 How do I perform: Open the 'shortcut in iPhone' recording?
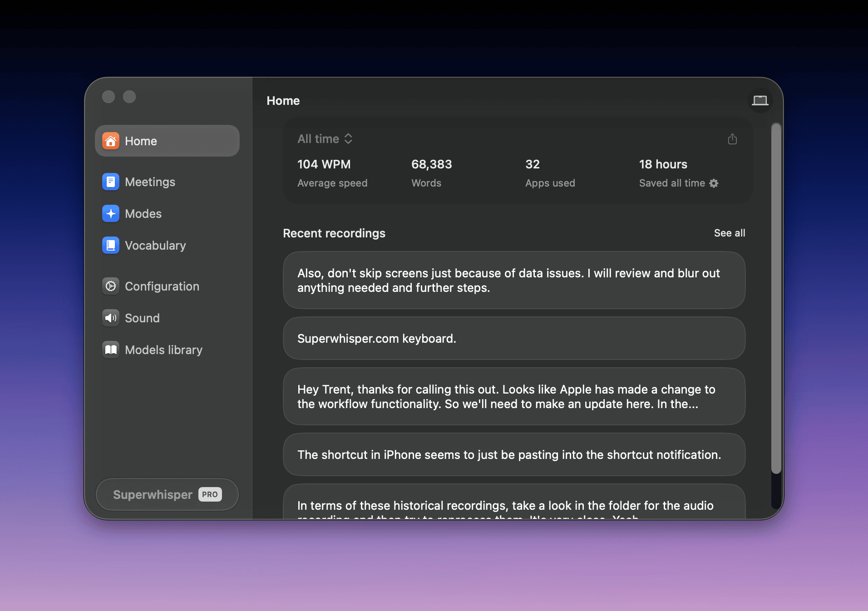click(x=514, y=454)
